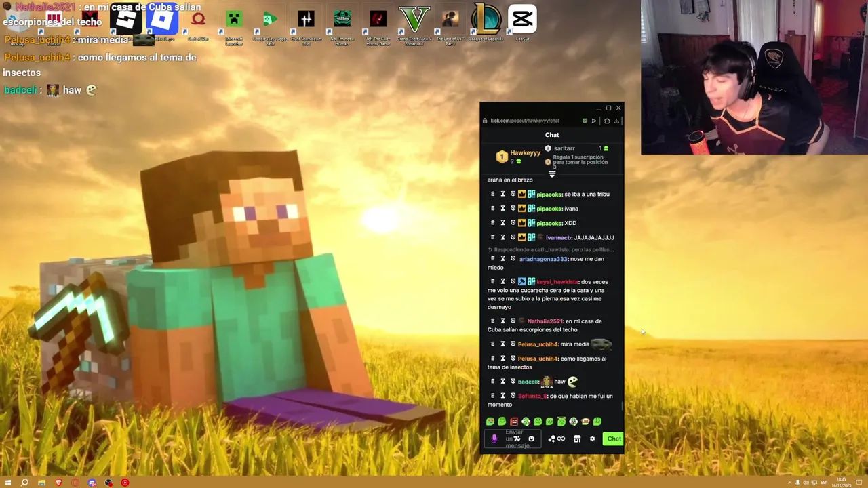Open Windows taskbar search
This screenshot has width=868, height=488.
[x=24, y=483]
